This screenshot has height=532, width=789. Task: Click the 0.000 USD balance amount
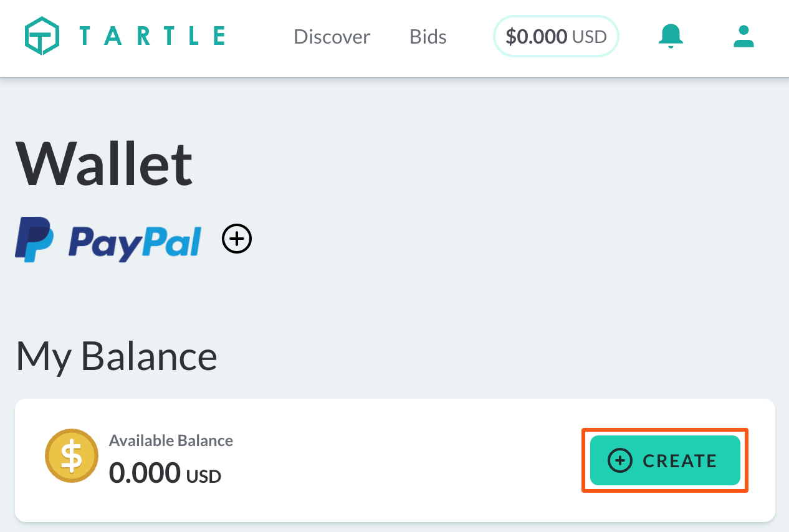(165, 473)
